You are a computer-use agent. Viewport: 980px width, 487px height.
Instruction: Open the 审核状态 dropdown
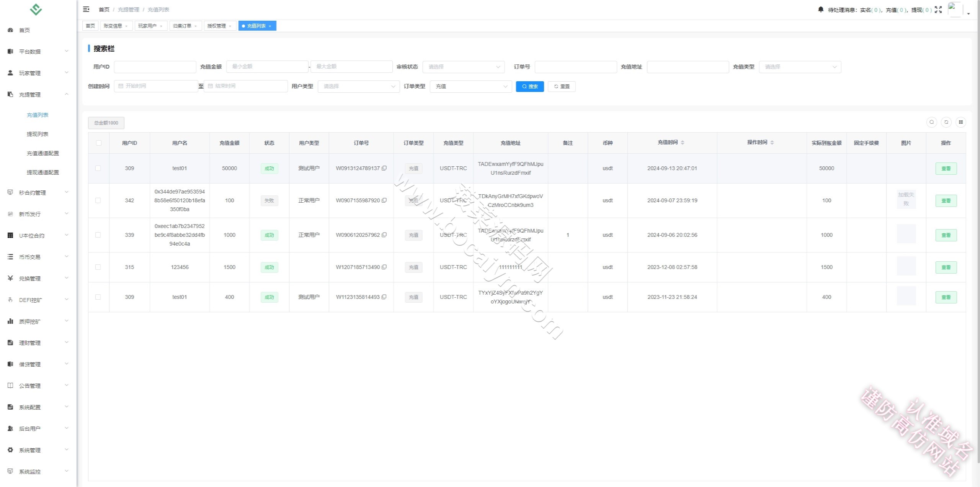click(x=464, y=67)
